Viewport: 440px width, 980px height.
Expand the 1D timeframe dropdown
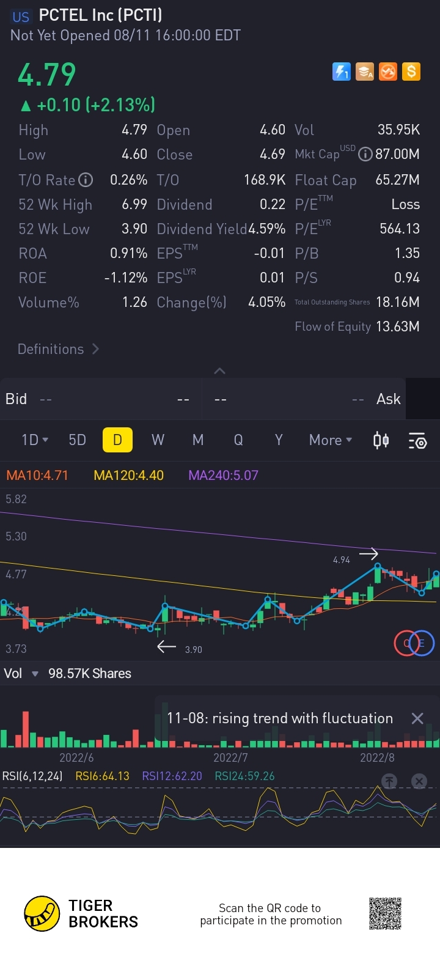click(35, 440)
